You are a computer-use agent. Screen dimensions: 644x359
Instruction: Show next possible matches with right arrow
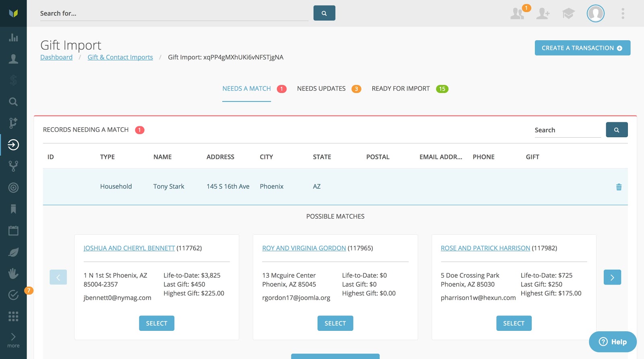[x=612, y=277]
